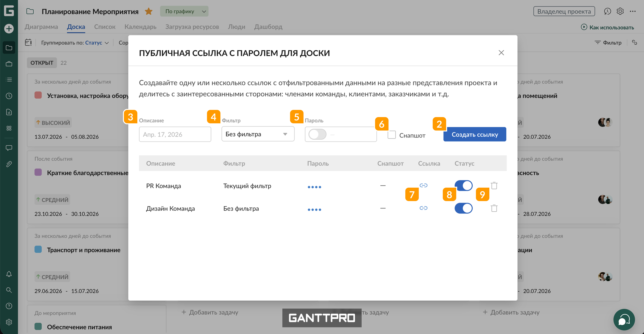This screenshot has width=644, height=334.
Task: Switch to the Загрузка ресурсов tab
Action: click(x=192, y=27)
